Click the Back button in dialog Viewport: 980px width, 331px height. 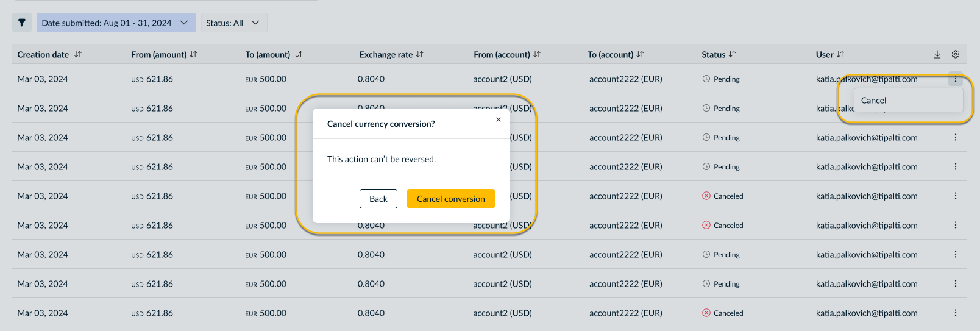[x=378, y=199]
